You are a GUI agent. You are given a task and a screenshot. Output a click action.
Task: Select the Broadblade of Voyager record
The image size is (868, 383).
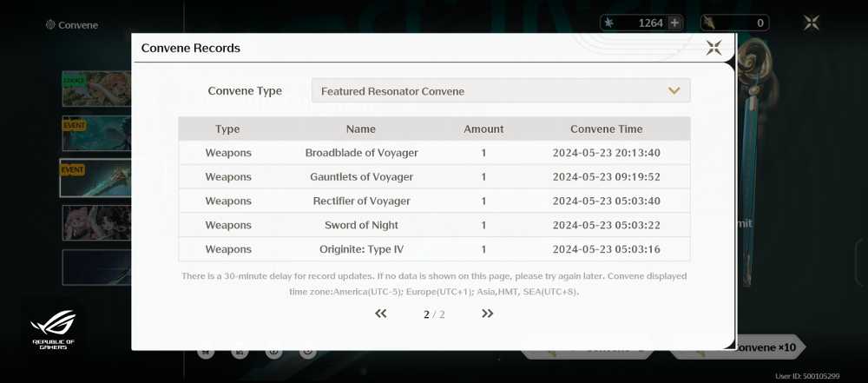pyautogui.click(x=434, y=153)
